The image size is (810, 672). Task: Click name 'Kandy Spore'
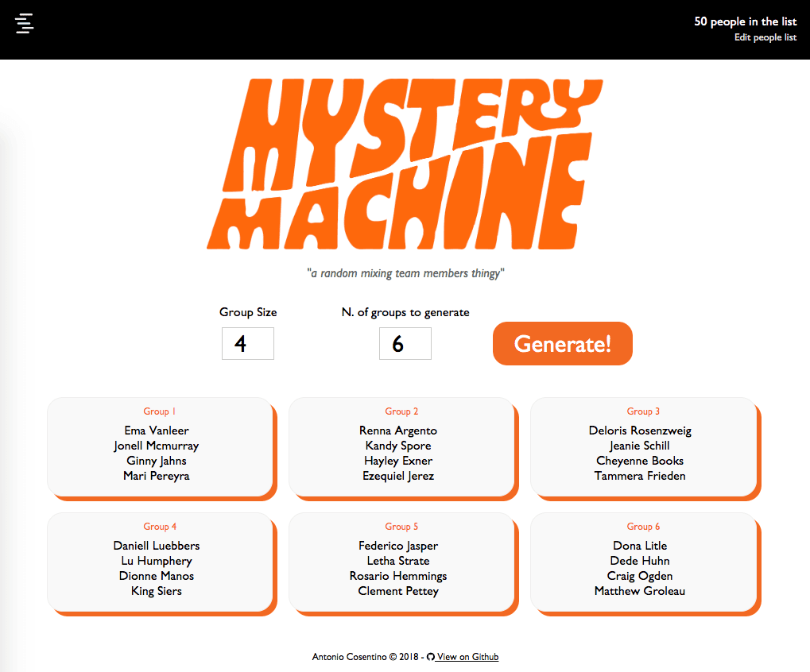tap(398, 446)
